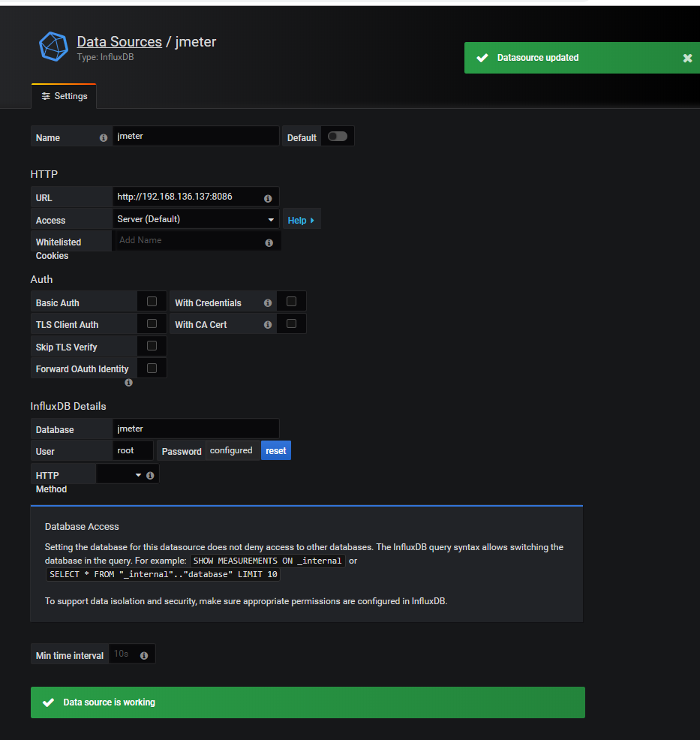
Task: Click the Database input field
Action: point(196,429)
